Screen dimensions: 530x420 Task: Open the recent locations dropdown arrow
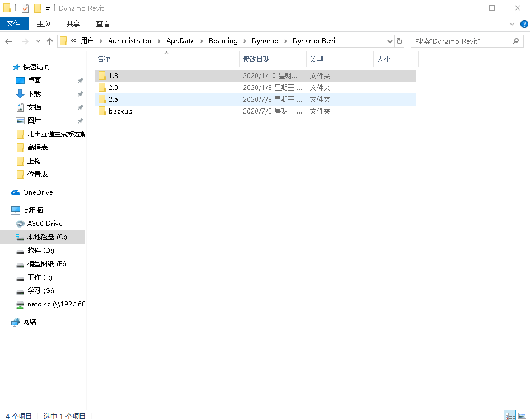coord(38,41)
